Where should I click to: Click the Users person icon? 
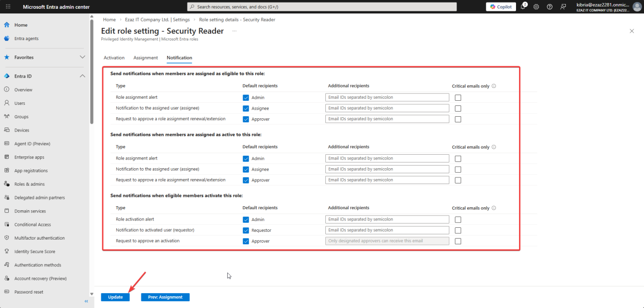click(7, 103)
